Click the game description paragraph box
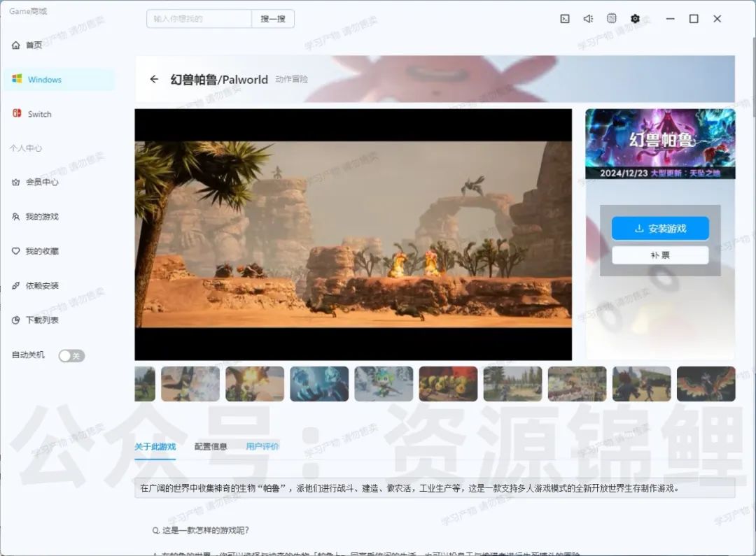Image resolution: width=756 pixels, height=556 pixels. [x=435, y=488]
